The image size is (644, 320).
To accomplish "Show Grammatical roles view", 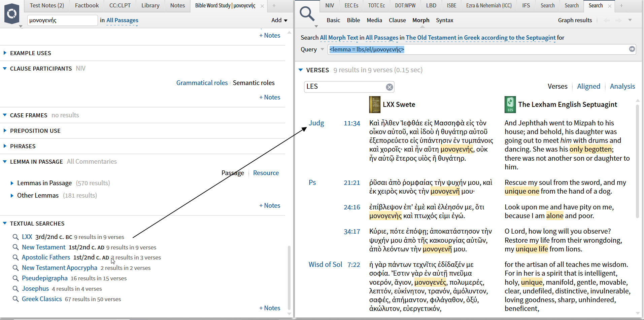I will 202,83.
